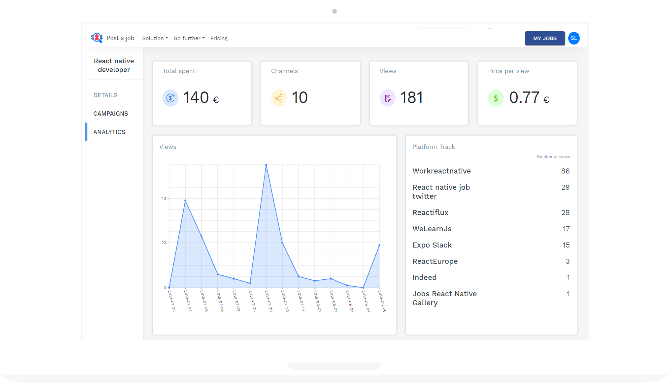Switch to the CAMPAIGNS sidebar tab
This screenshot has width=668, height=383.
[x=111, y=113]
